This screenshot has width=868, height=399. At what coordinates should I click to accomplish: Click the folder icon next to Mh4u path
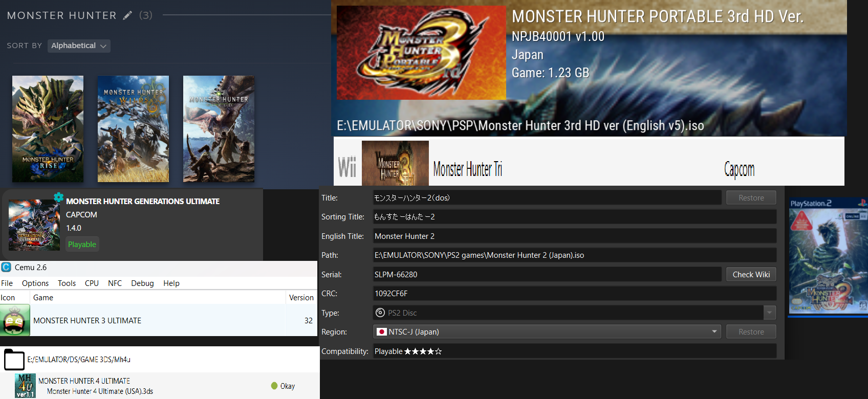(14, 360)
